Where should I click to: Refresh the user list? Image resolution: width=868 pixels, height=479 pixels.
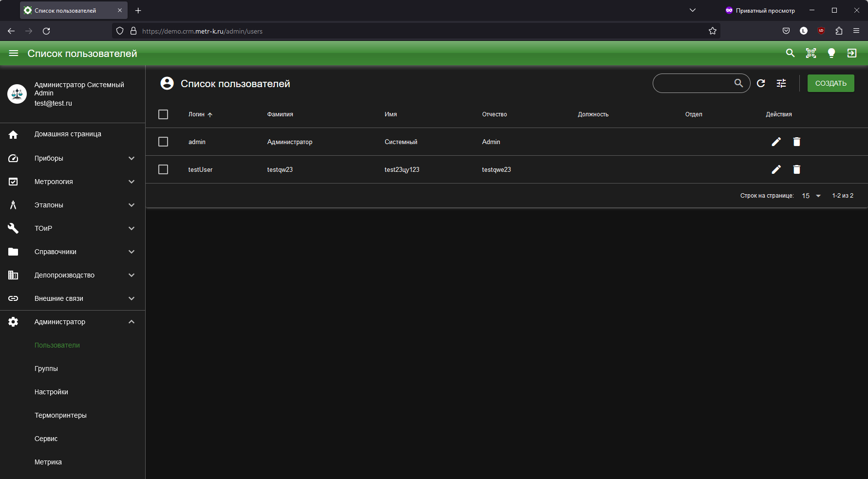coord(761,83)
